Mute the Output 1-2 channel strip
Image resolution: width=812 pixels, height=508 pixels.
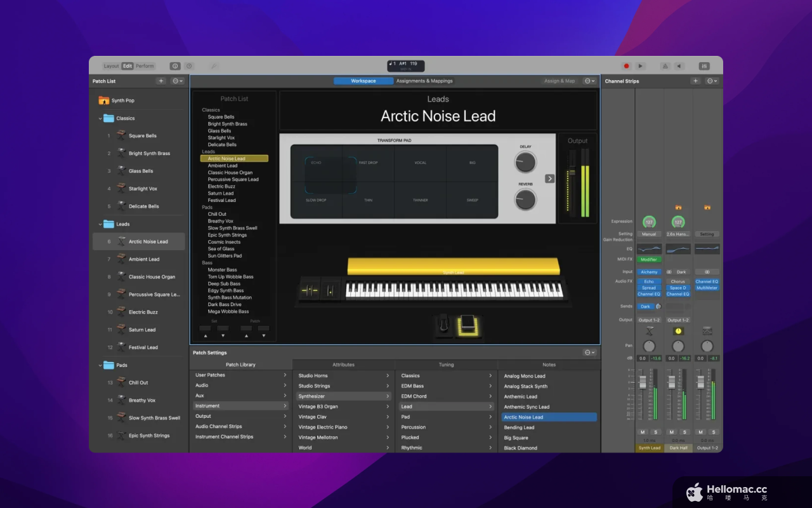[701, 432]
